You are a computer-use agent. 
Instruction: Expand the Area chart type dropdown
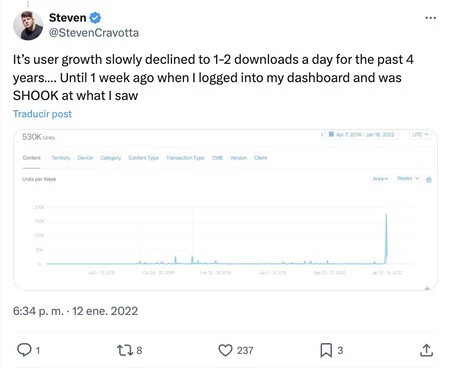[x=380, y=179]
